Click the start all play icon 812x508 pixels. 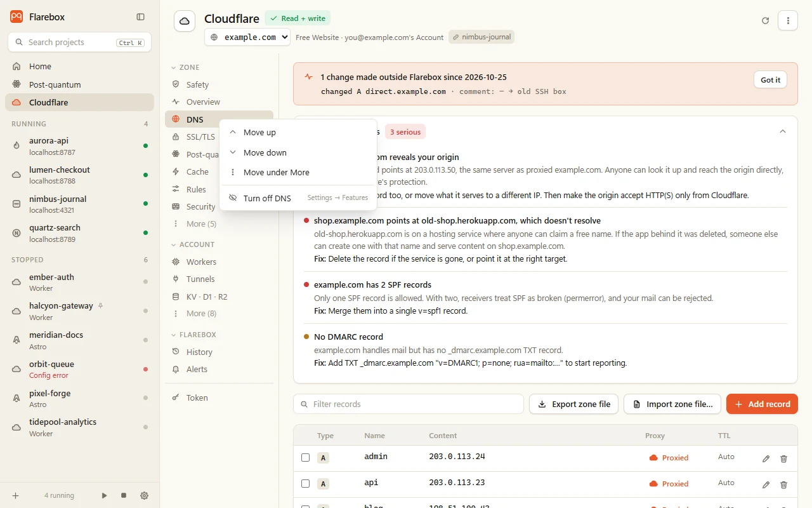(105, 495)
